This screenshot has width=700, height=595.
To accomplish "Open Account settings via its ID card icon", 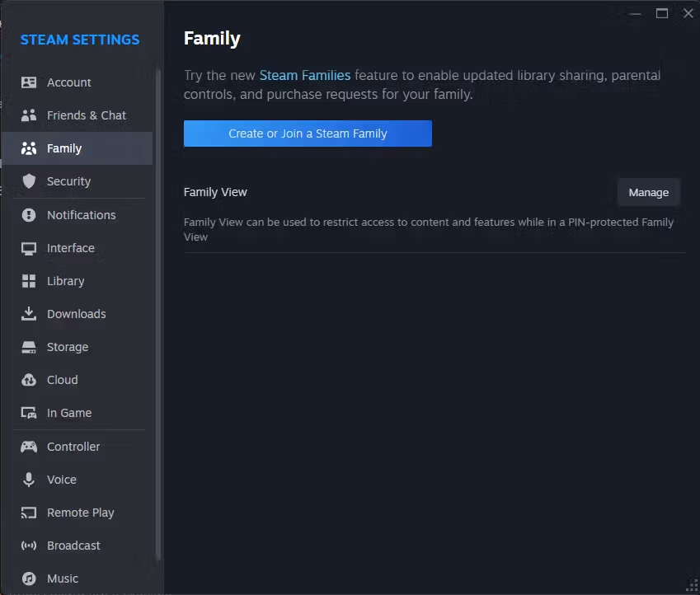I will tap(29, 82).
